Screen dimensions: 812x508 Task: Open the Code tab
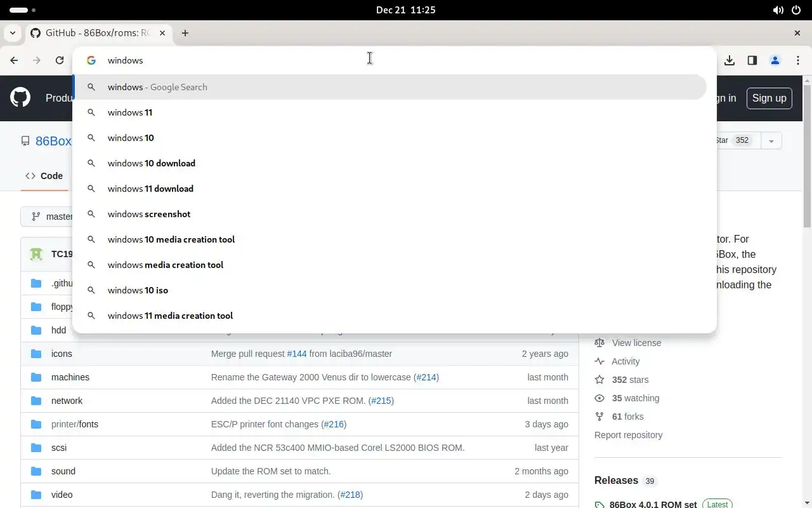[44, 176]
